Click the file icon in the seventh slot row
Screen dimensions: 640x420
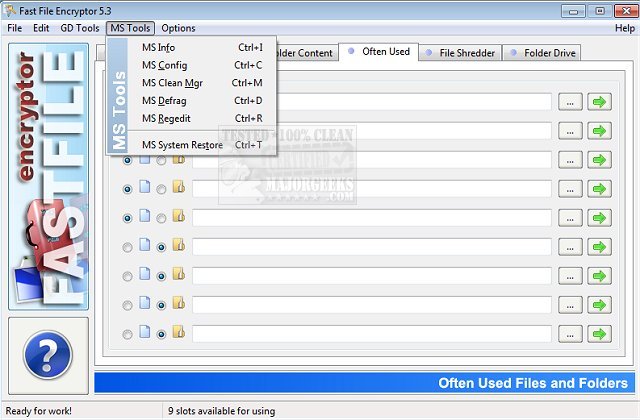click(144, 273)
